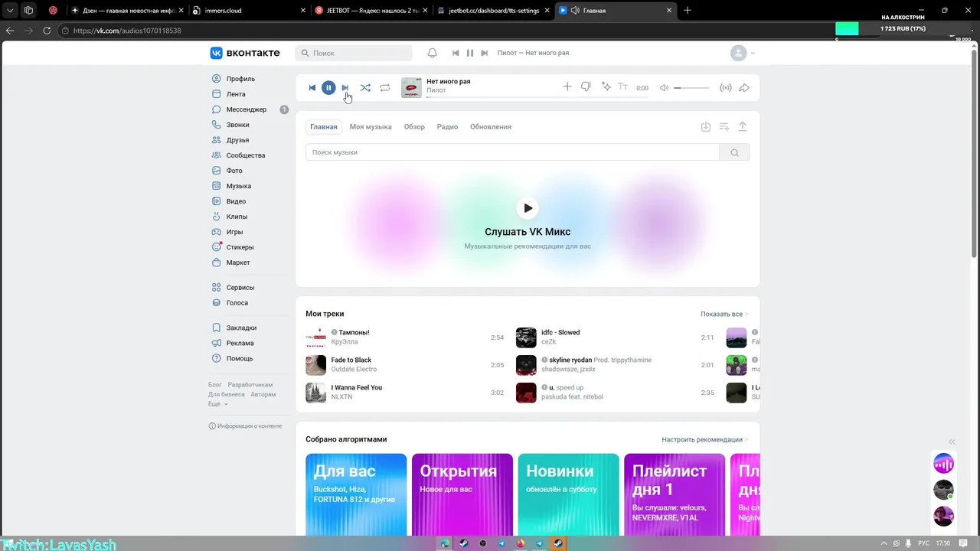Screen dimensions: 980x551
Task: Click the music search magnifier button
Action: tap(734, 152)
